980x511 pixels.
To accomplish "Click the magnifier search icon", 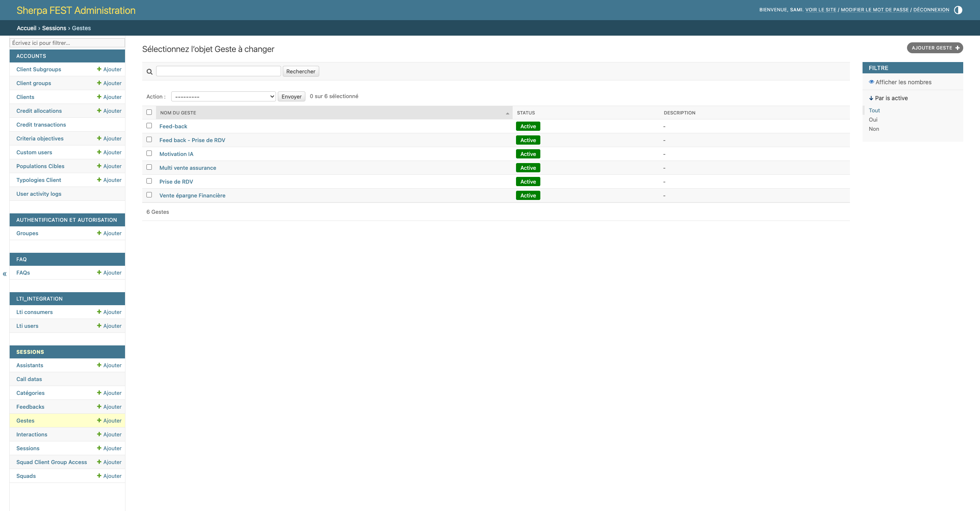I will [x=149, y=72].
